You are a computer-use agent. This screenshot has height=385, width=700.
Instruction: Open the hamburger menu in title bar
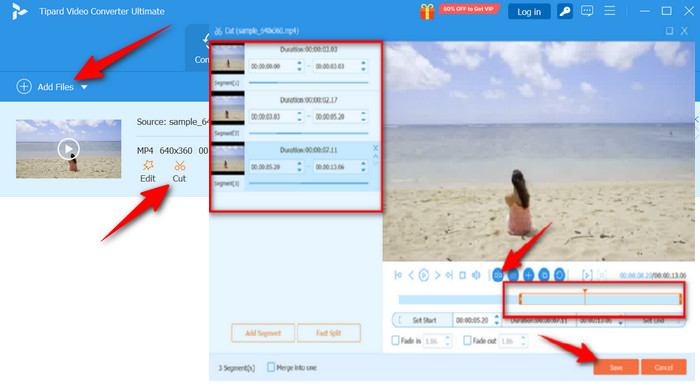point(609,11)
